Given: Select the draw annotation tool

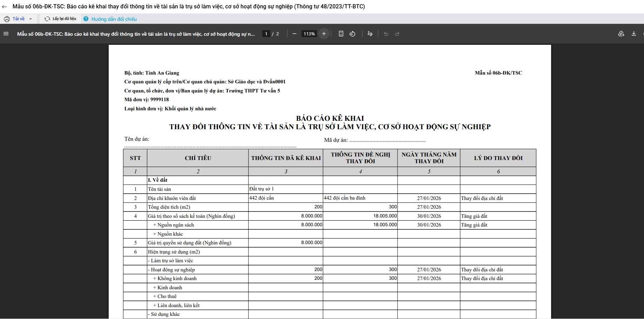Looking at the screenshot, I should 370,34.
